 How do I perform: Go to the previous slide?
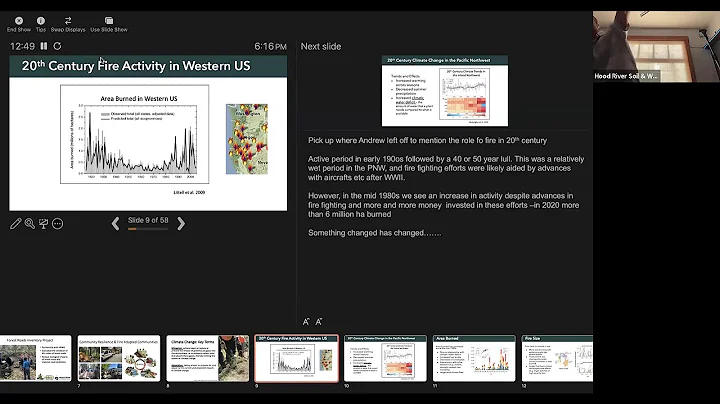116,224
